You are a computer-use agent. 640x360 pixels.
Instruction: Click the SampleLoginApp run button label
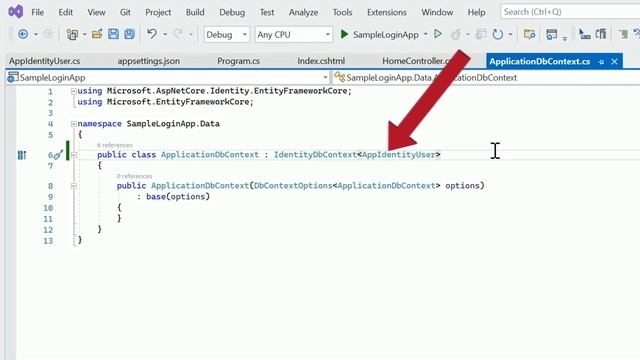386,35
